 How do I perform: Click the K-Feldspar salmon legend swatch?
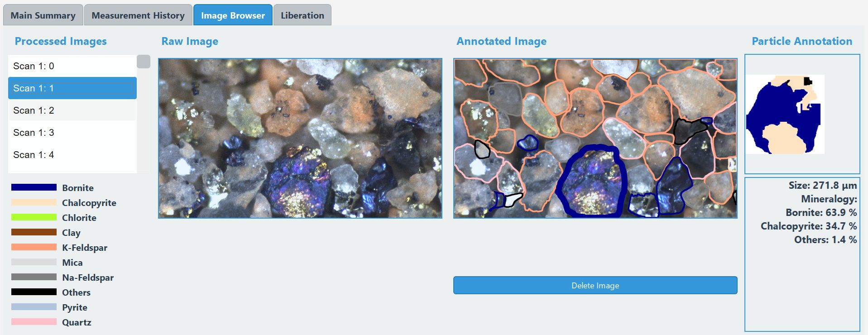(34, 247)
